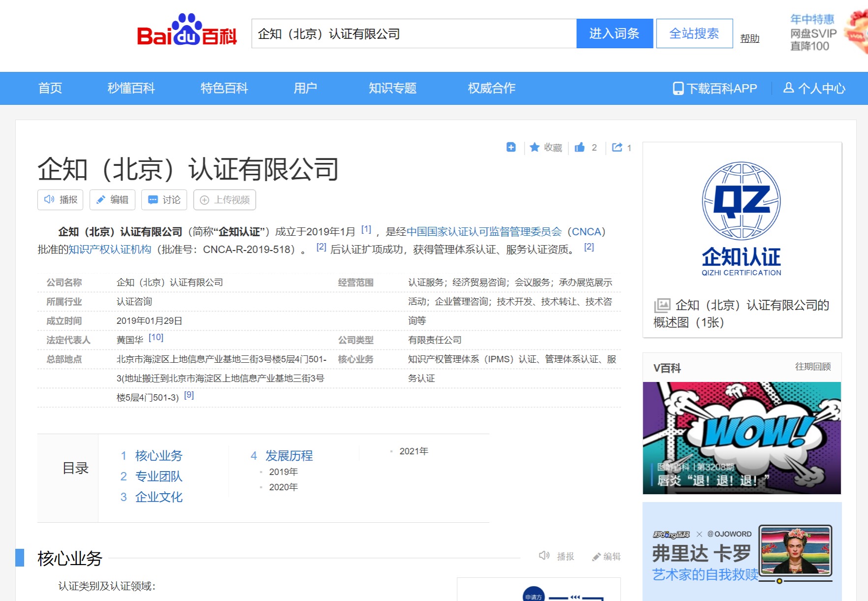The image size is (868, 601).
Task: Open the 概述图 (1张) caption link
Action: pyautogui.click(x=741, y=314)
